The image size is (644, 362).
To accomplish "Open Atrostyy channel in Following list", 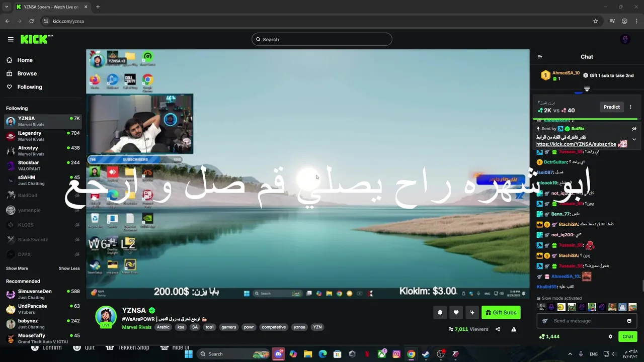I will click(42, 151).
